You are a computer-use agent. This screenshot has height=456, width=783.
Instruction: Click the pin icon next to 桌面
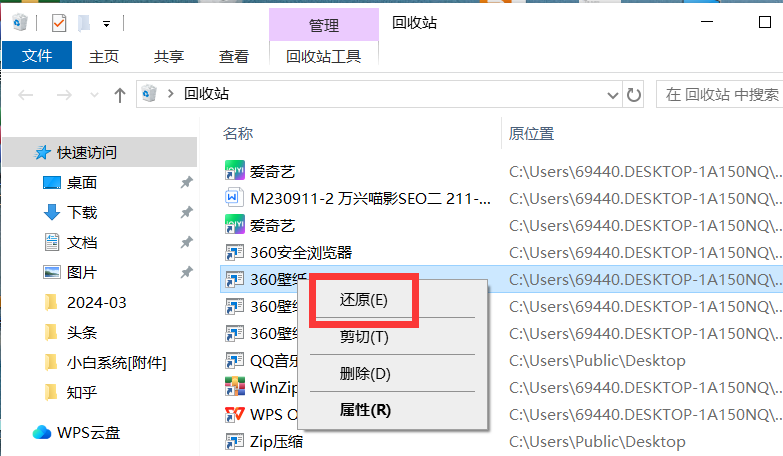coord(186,182)
